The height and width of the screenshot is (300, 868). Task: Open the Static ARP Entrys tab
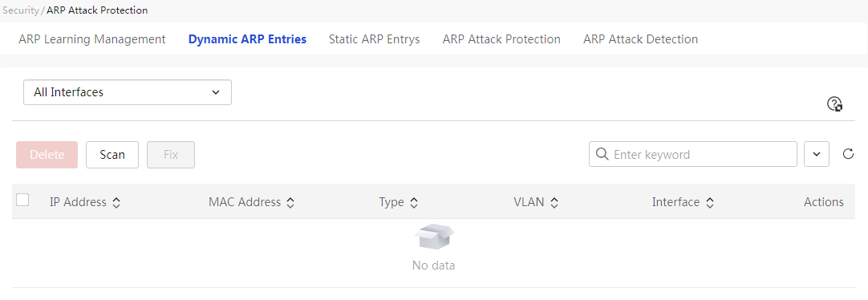374,39
